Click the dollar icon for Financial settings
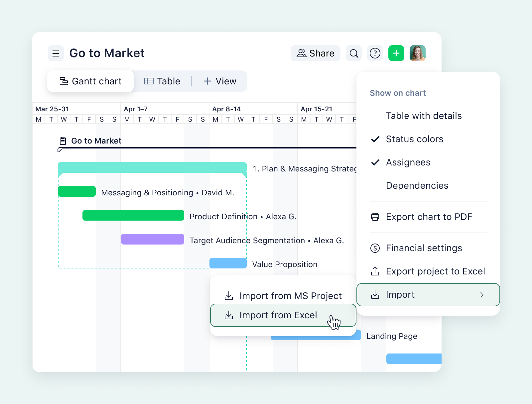 375,248
